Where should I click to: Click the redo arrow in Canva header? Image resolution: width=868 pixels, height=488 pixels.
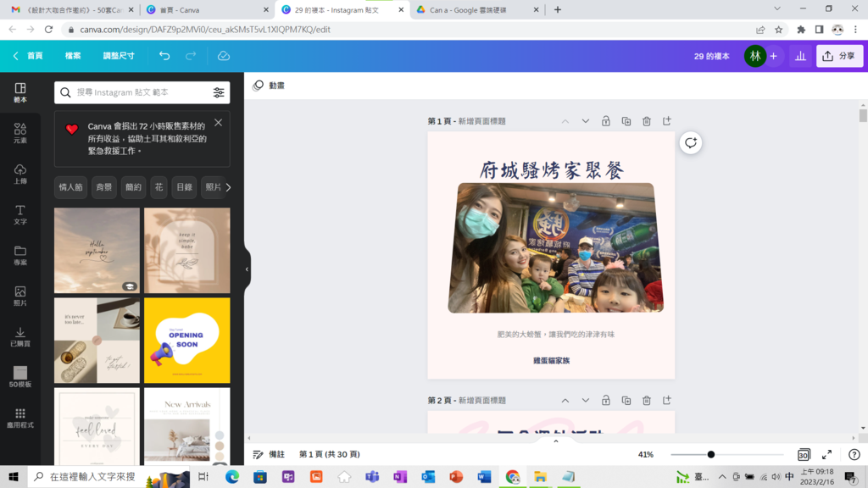[x=191, y=56]
